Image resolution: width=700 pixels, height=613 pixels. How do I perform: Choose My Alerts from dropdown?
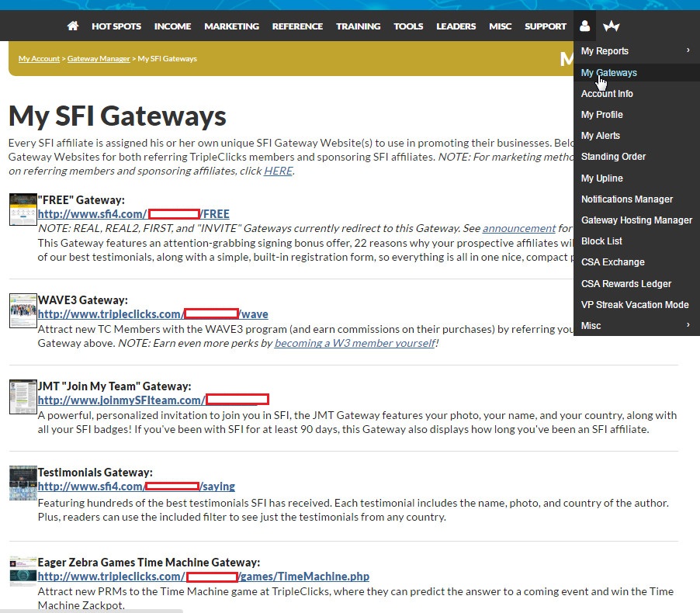tap(601, 136)
